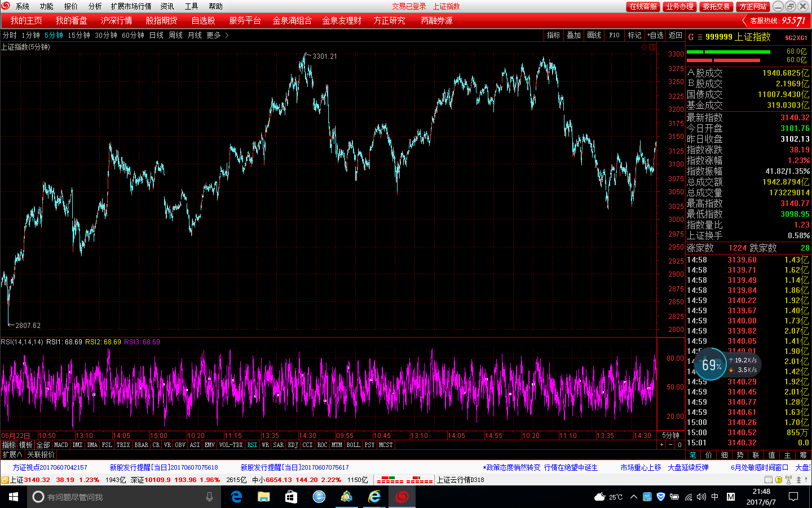Open Microsoft Edge from the taskbar
The height and width of the screenshot is (508, 812).
point(236,497)
